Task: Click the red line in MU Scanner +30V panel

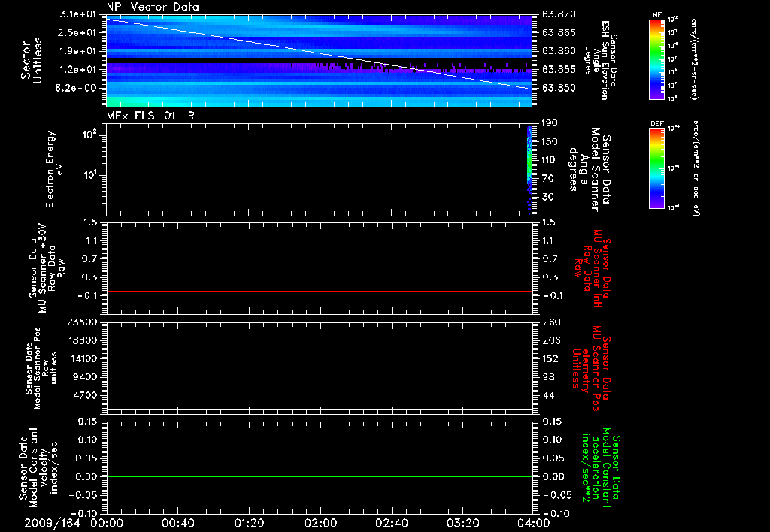Action: click(x=319, y=291)
